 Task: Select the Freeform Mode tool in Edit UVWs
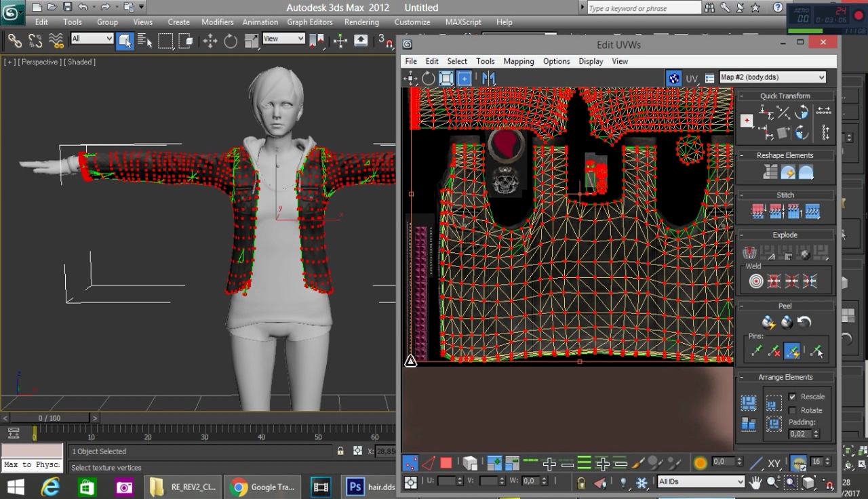pos(464,78)
